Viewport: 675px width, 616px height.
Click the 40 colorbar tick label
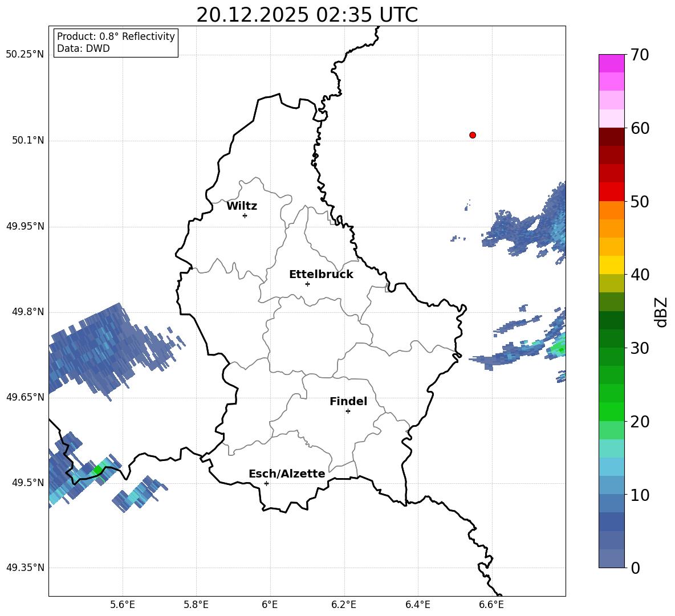(x=640, y=275)
